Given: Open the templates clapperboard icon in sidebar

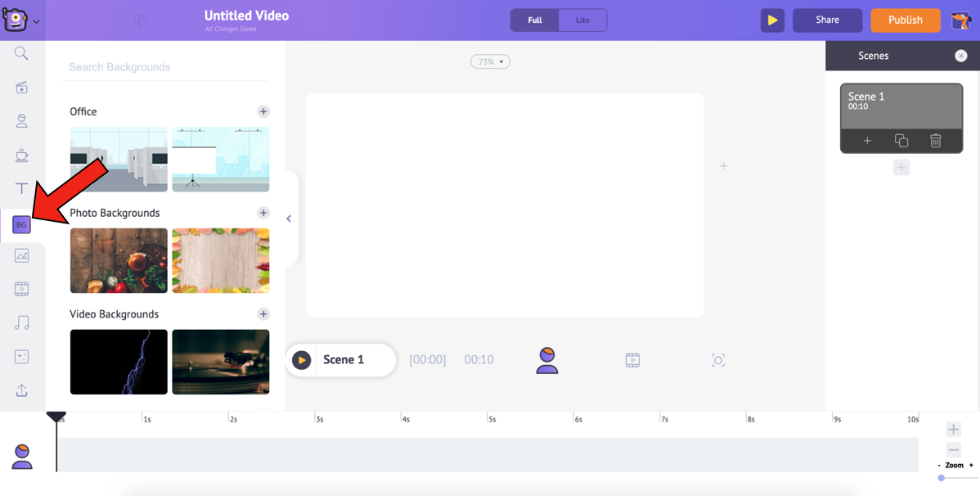Looking at the screenshot, I should click(21, 87).
